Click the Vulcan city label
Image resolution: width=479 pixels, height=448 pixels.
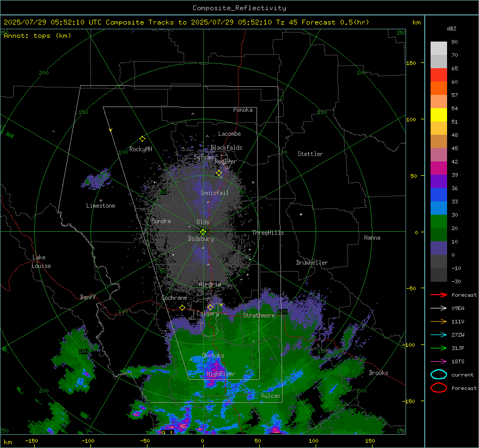[270, 396]
